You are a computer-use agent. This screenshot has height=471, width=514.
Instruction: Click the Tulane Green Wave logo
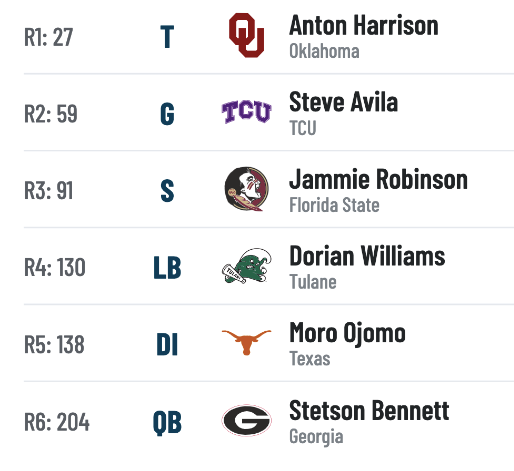[247, 266]
